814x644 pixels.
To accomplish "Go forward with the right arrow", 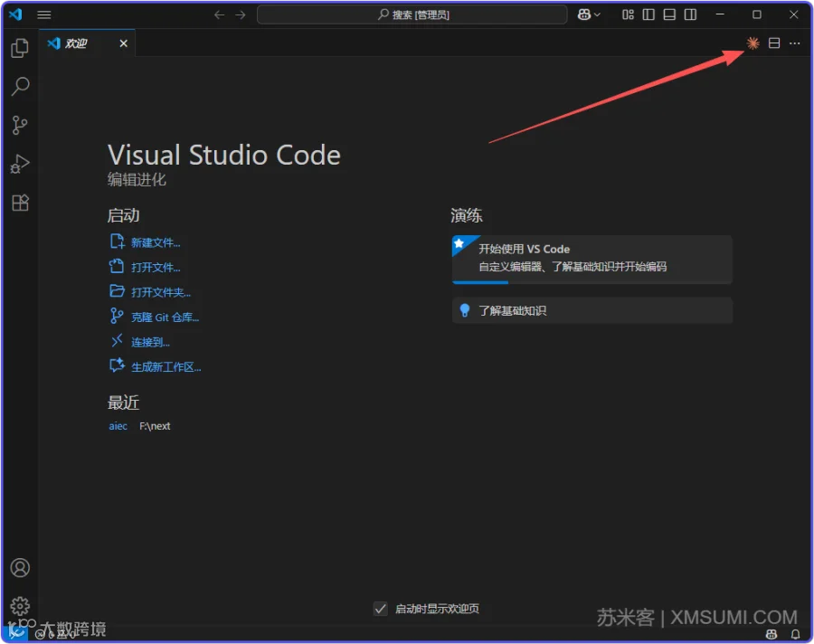I will point(241,14).
